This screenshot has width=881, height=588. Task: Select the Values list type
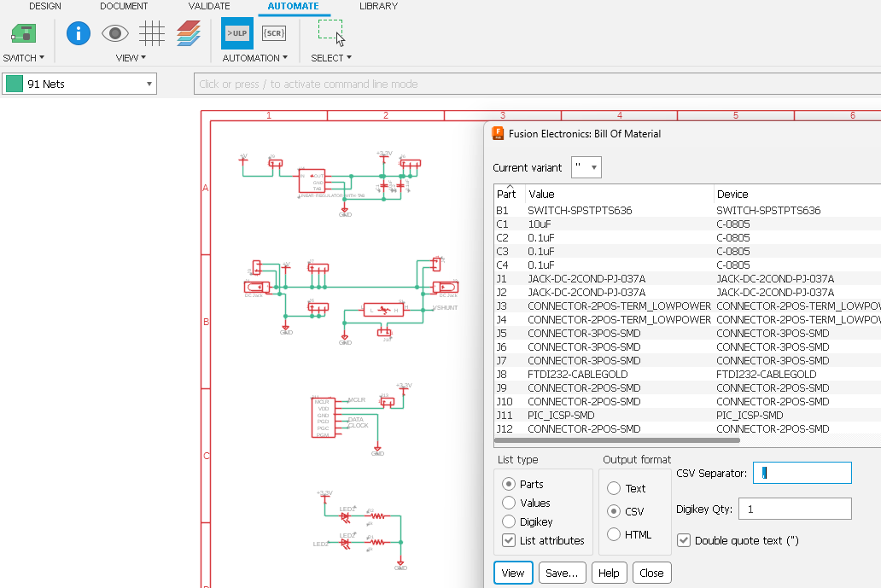(527, 504)
